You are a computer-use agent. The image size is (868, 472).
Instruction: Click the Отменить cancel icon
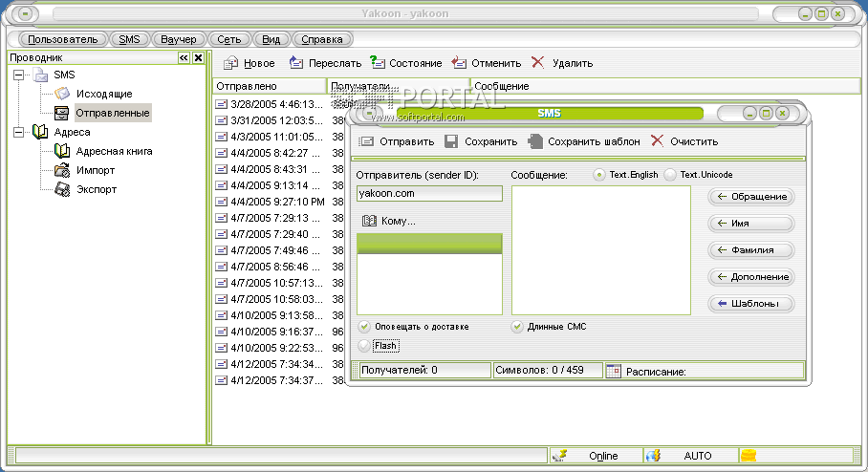pos(459,63)
